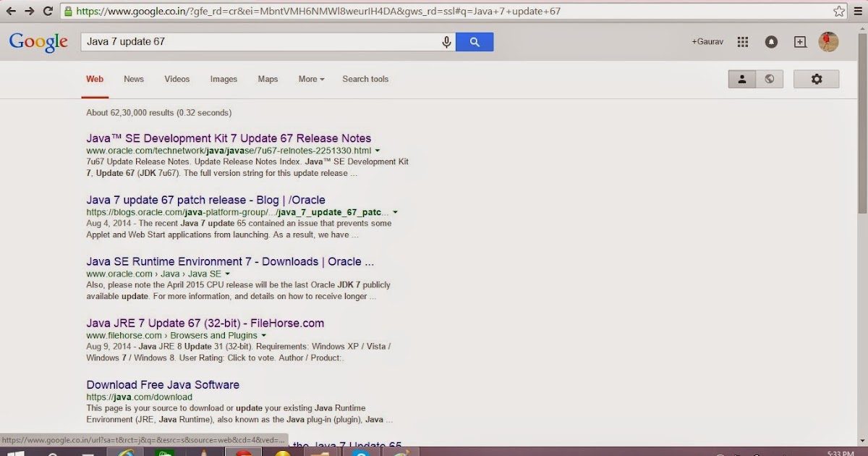The image size is (868, 456).
Task: Open Google notifications bell icon
Action: (x=771, y=42)
